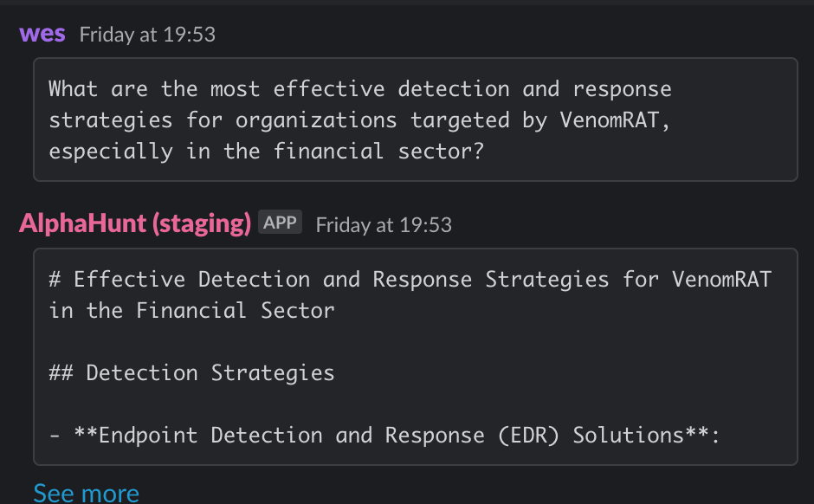Click the "(EDR)" text in the response

(528, 435)
